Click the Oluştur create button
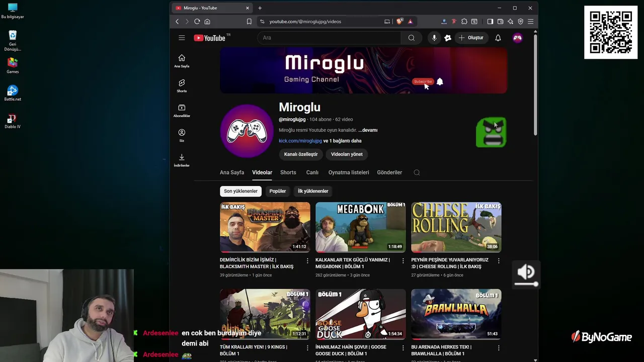Viewport: 644px width, 362px height. point(471,38)
